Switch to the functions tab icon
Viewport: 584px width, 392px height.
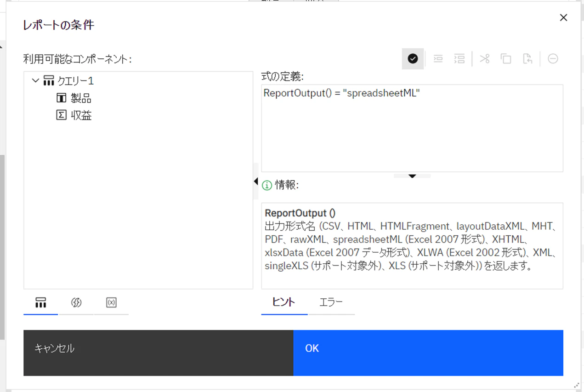(x=76, y=302)
